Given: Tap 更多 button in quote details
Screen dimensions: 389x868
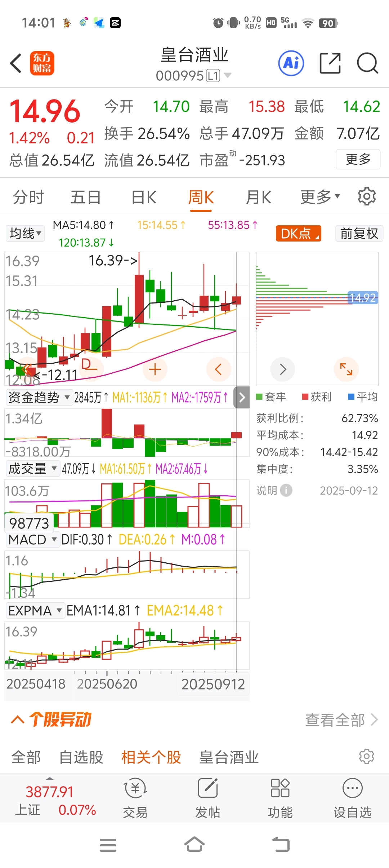Looking at the screenshot, I should coord(358,159).
